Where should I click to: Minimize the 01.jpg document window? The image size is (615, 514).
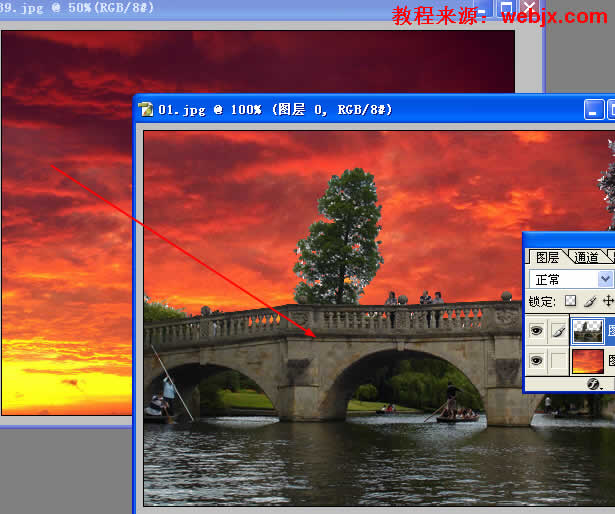click(593, 109)
